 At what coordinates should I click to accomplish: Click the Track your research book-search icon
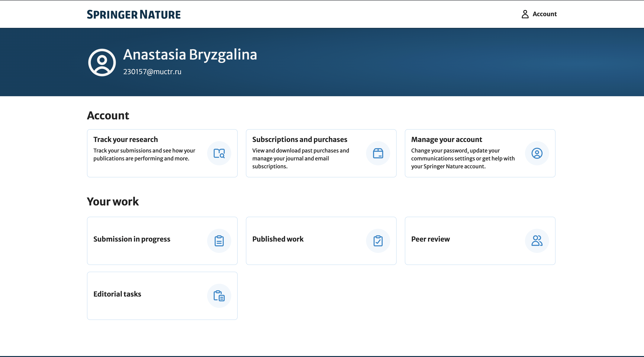[219, 153]
